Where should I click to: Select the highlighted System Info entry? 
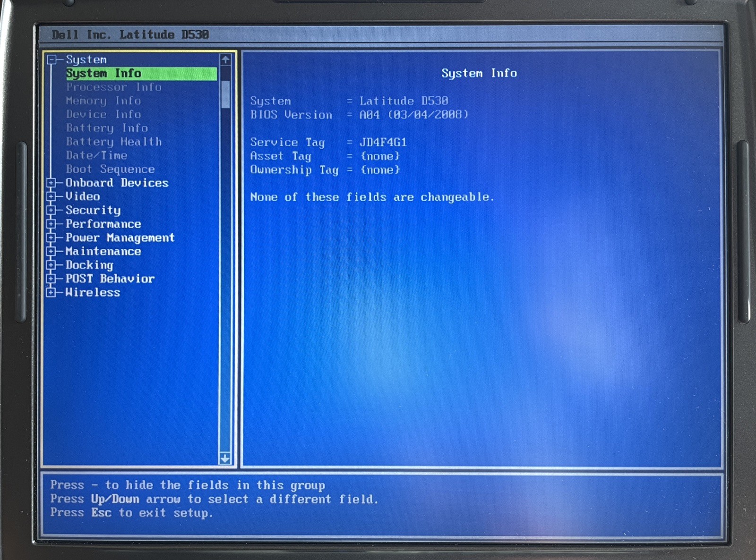point(141,74)
